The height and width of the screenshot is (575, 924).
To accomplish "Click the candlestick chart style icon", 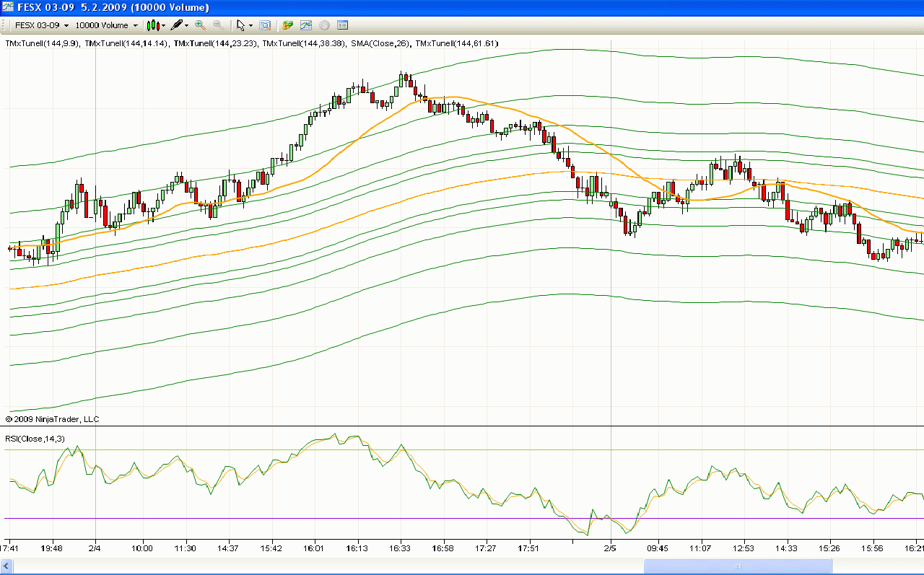I will (x=152, y=25).
